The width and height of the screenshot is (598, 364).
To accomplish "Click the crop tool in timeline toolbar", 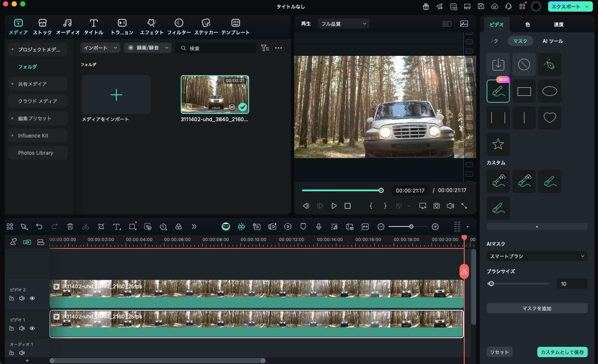I will click(101, 226).
